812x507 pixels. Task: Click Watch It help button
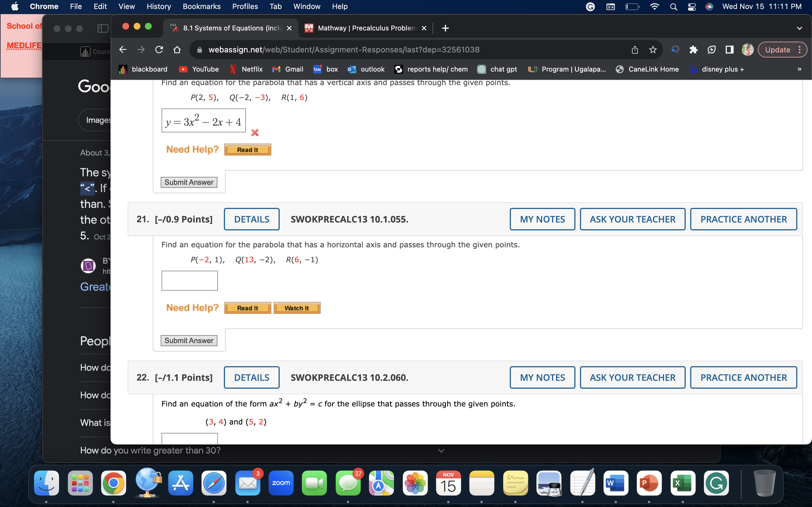pos(297,308)
